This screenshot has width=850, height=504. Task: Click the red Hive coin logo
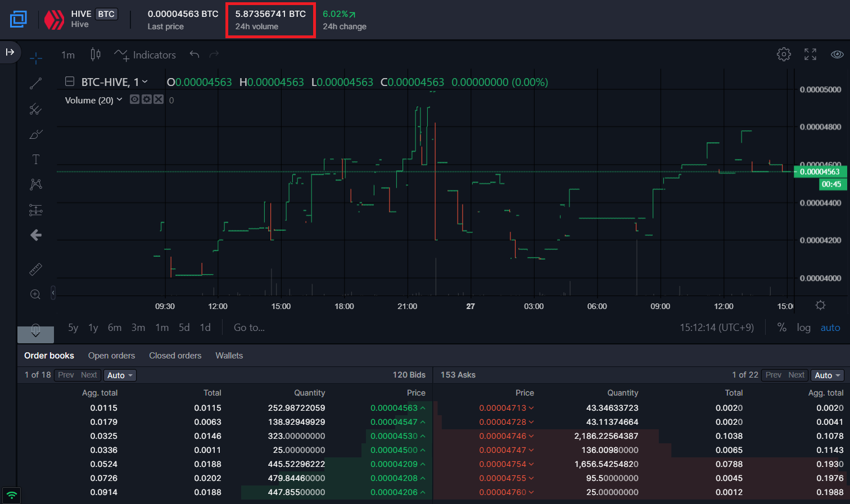coord(55,20)
